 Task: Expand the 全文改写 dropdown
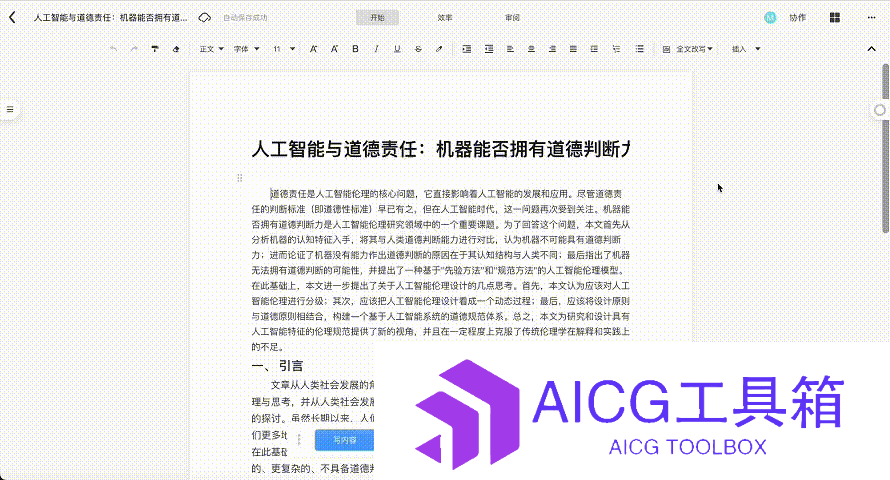pyautogui.click(x=694, y=49)
